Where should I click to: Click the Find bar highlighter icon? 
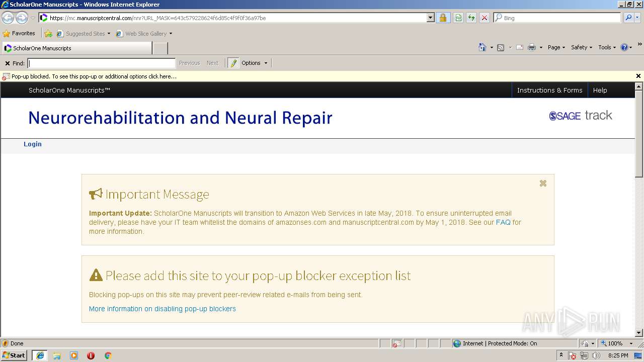233,63
